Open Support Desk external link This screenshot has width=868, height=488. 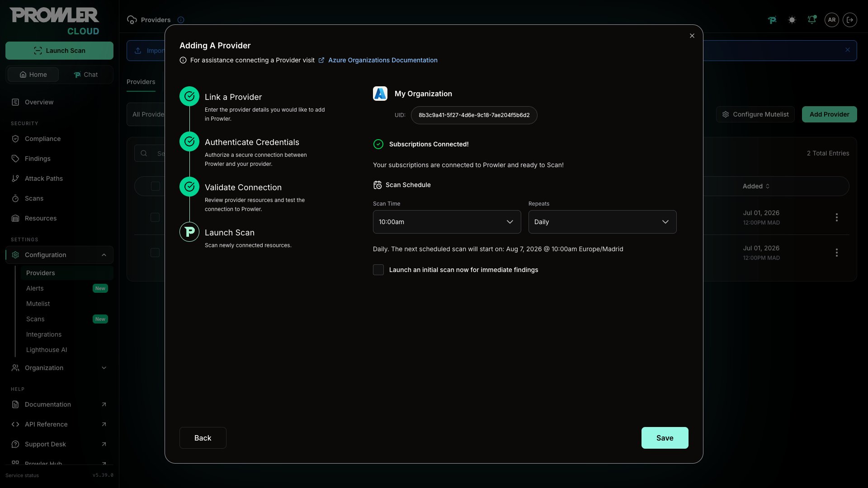59,444
